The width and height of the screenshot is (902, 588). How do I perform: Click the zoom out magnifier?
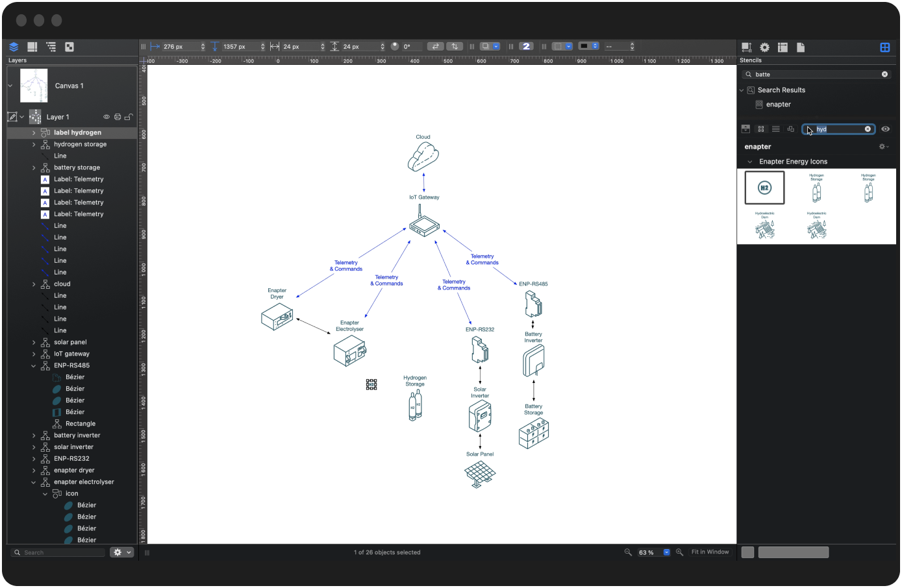pyautogui.click(x=628, y=552)
